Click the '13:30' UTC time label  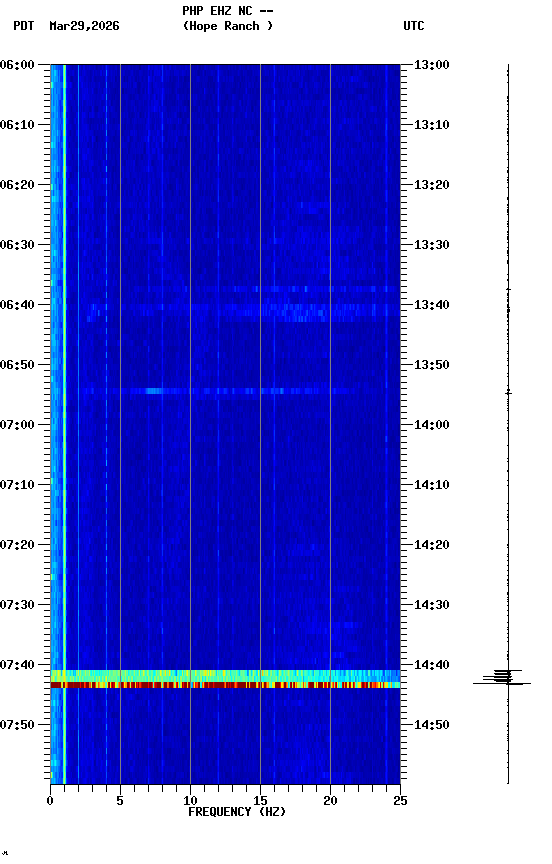pos(432,245)
